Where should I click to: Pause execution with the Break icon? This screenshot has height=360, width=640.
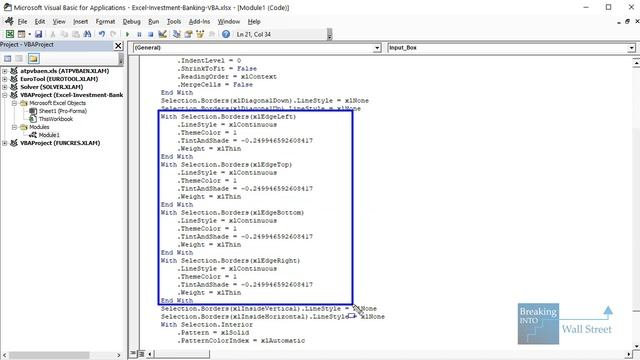click(139, 34)
